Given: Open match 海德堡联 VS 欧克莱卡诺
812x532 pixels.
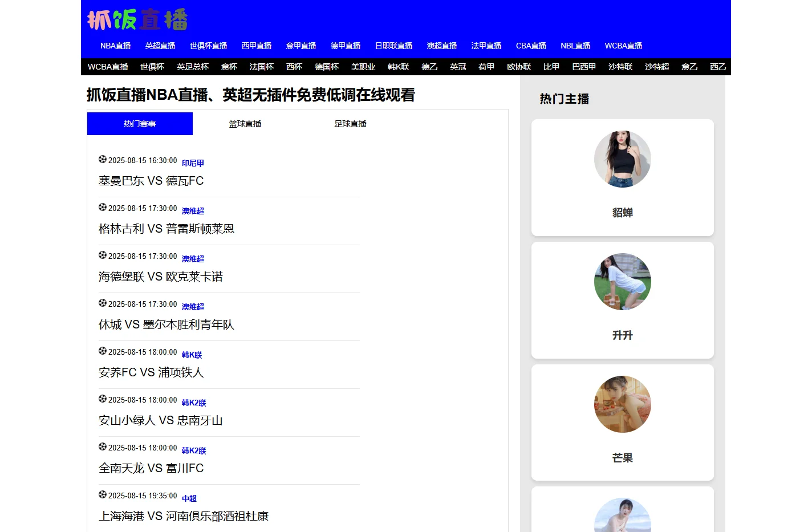Looking at the screenshot, I should 161,277.
